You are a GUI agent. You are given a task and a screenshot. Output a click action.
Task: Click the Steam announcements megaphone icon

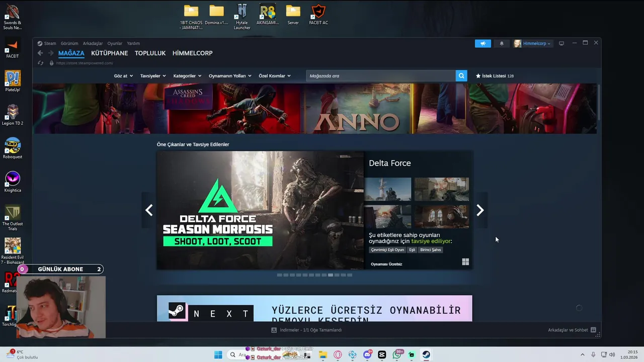click(482, 43)
